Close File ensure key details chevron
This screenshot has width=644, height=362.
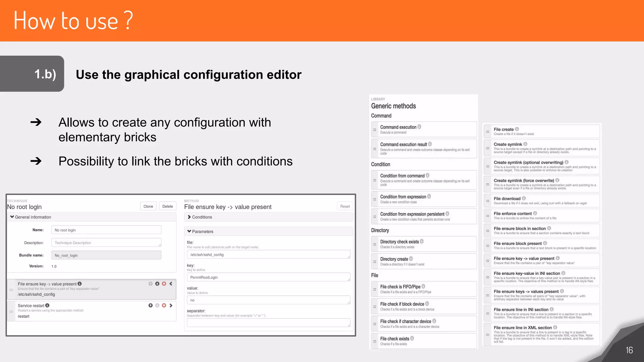click(171, 284)
